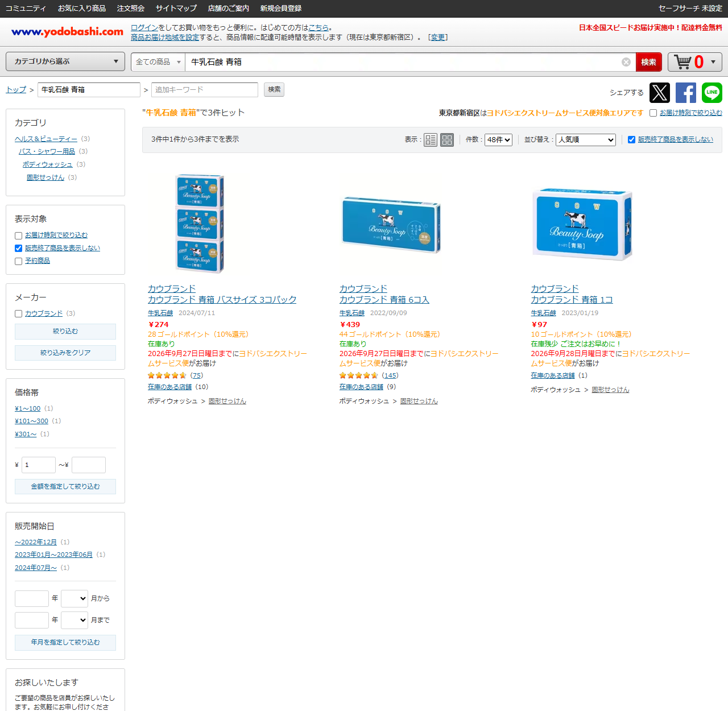Click the red 検索 search button

coord(649,62)
